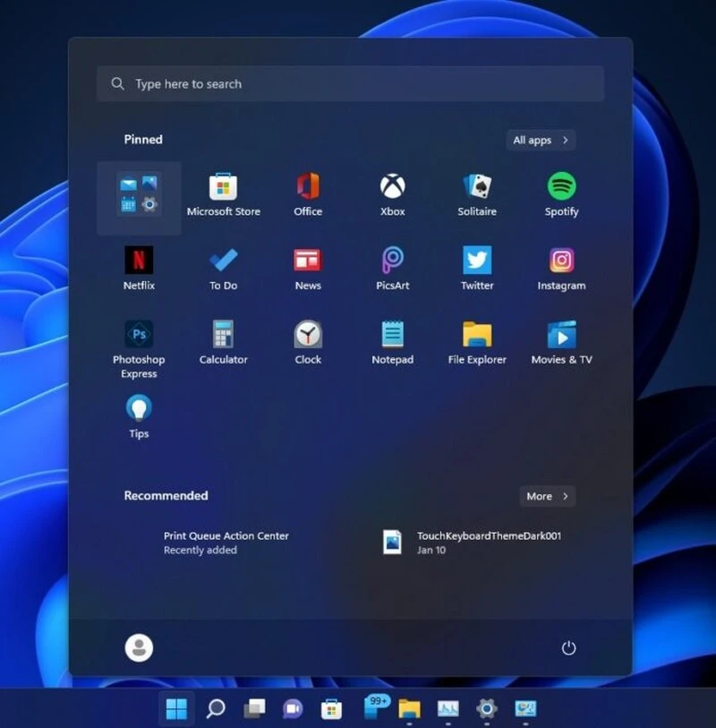Open Task View from the taskbar

point(254,708)
